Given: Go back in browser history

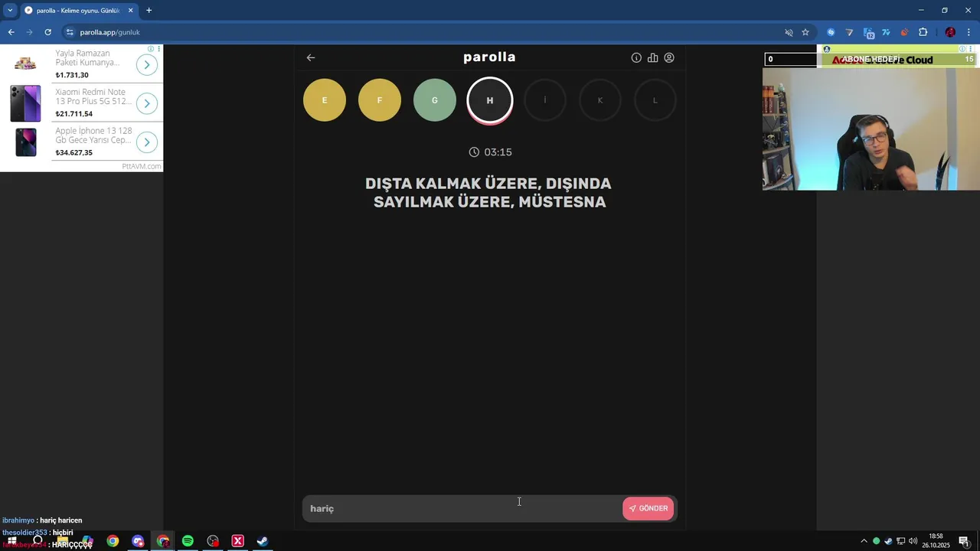Looking at the screenshot, I should coord(11,32).
